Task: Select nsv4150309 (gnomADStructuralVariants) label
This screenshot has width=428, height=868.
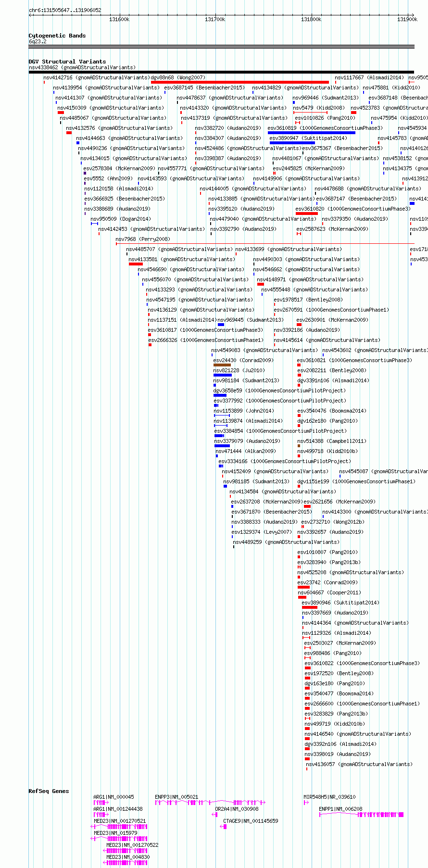Action: (111, 108)
